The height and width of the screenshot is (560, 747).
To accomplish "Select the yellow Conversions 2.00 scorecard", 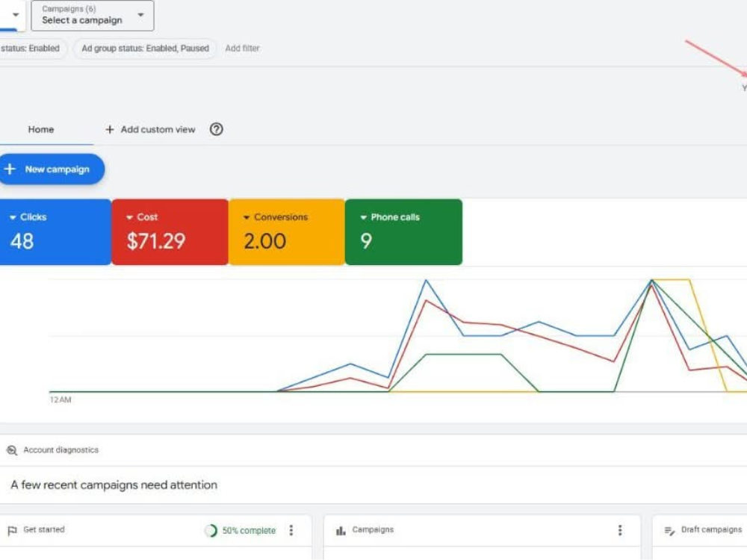I will pyautogui.click(x=287, y=232).
